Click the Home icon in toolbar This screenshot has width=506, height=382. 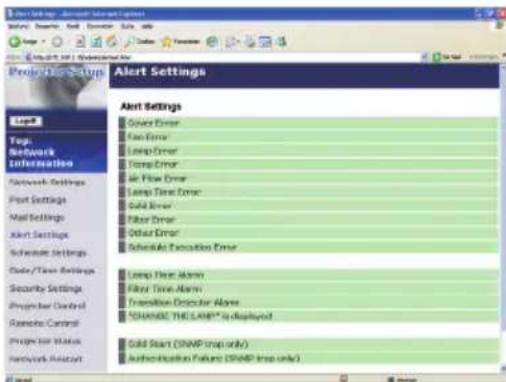(x=112, y=42)
